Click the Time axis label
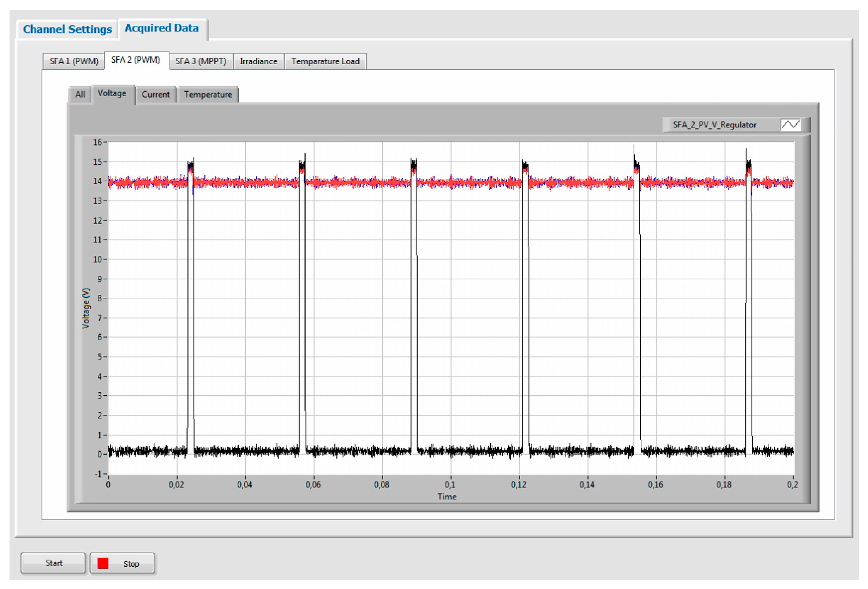The width and height of the screenshot is (868, 589). (x=447, y=497)
